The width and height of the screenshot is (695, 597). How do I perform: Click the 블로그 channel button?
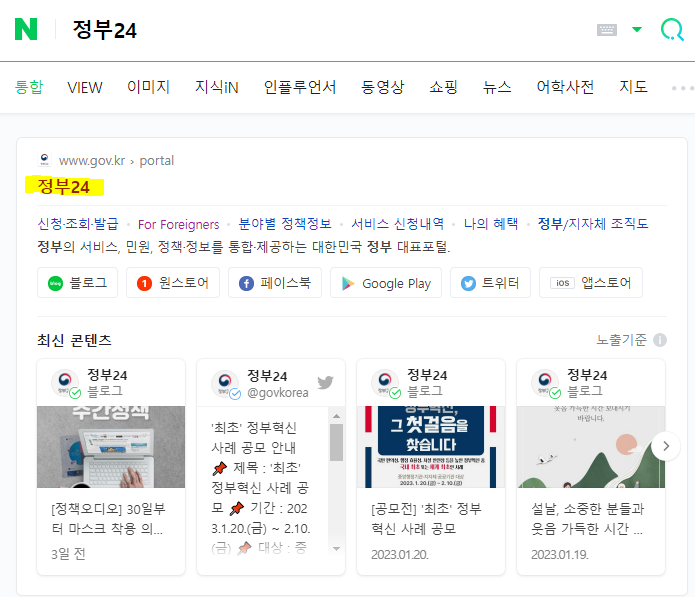pyautogui.click(x=78, y=283)
